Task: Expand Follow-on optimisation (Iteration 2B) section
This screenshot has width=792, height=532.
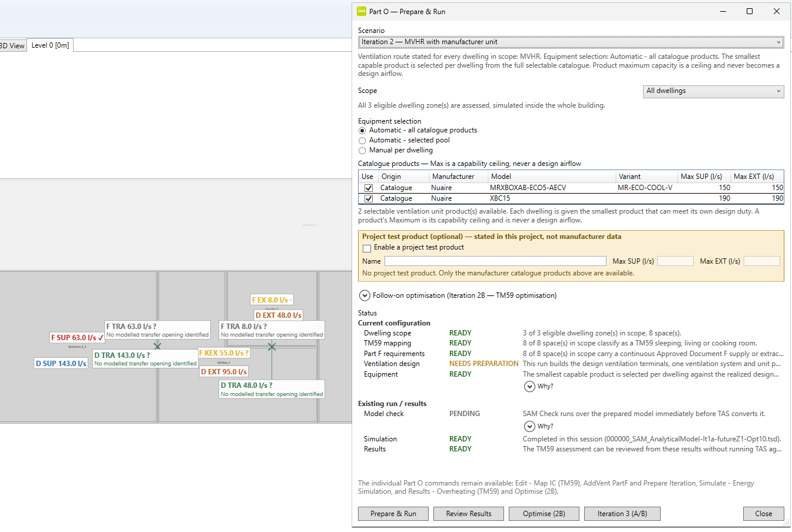Action: (x=364, y=295)
